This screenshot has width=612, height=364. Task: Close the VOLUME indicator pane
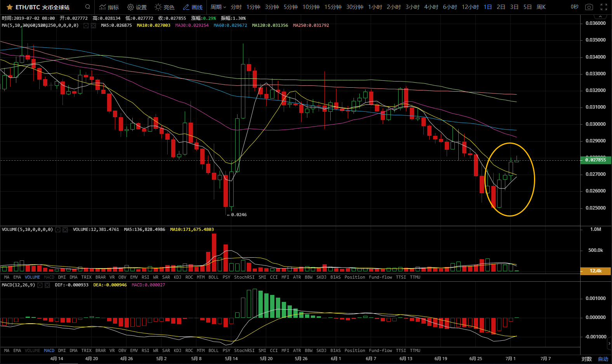click(65, 230)
